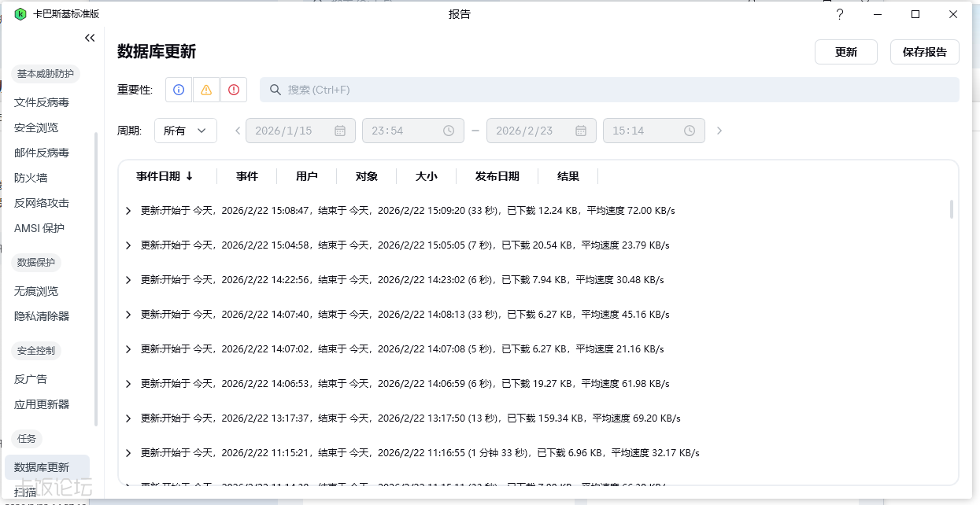Open the end date calendar icon
Image resolution: width=980 pixels, height=505 pixels.
(x=581, y=131)
